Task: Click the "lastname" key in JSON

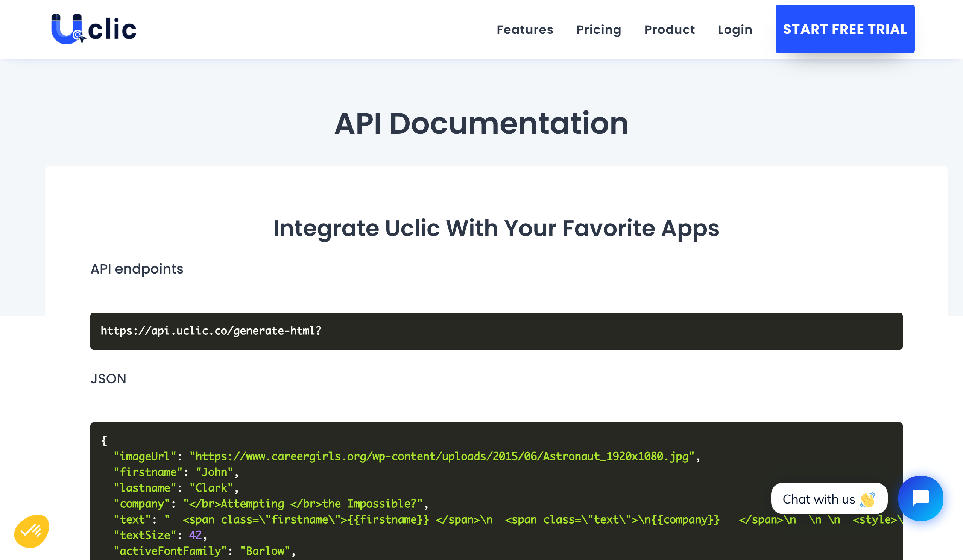Action: 145,488
